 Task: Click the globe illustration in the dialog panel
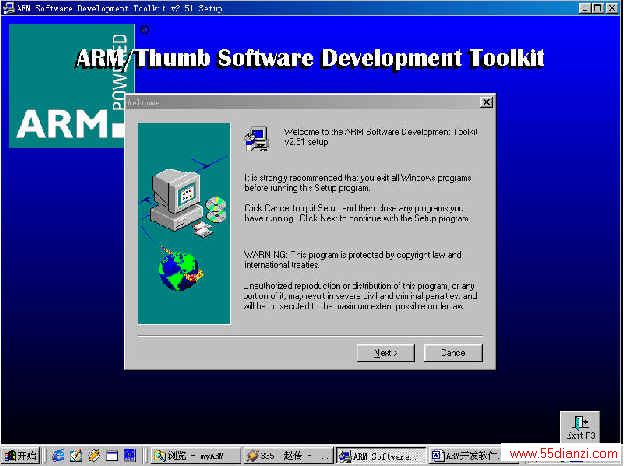pyautogui.click(x=180, y=267)
